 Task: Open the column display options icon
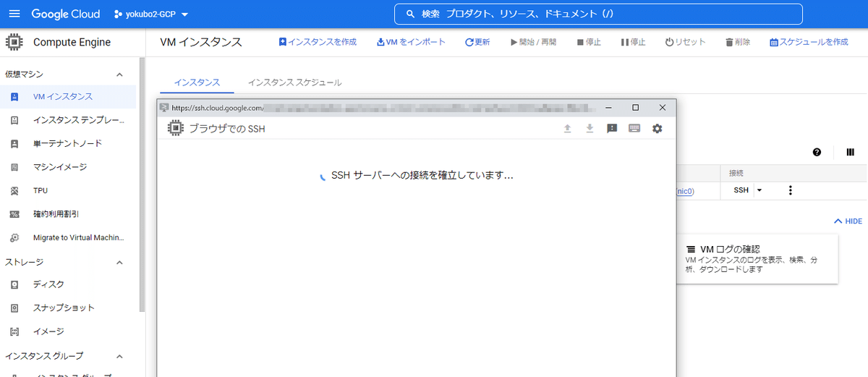tap(851, 152)
